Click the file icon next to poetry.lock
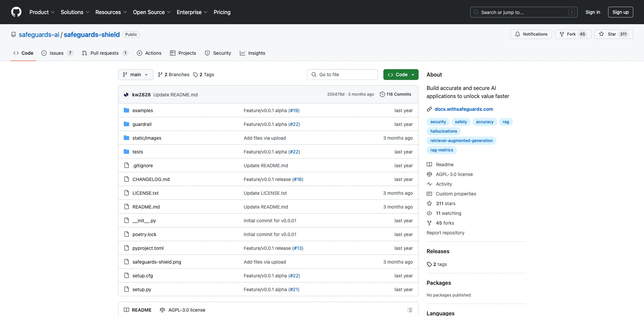The image size is (644, 316). coord(126,234)
